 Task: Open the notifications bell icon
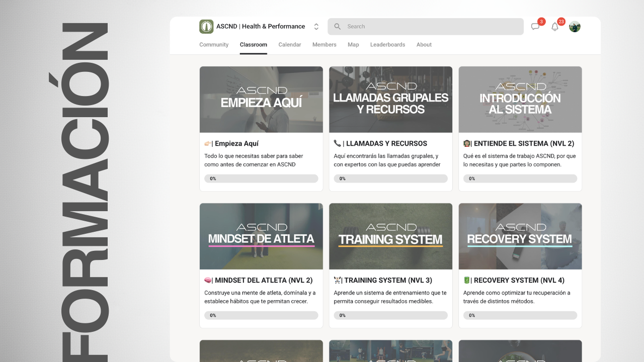click(x=555, y=27)
